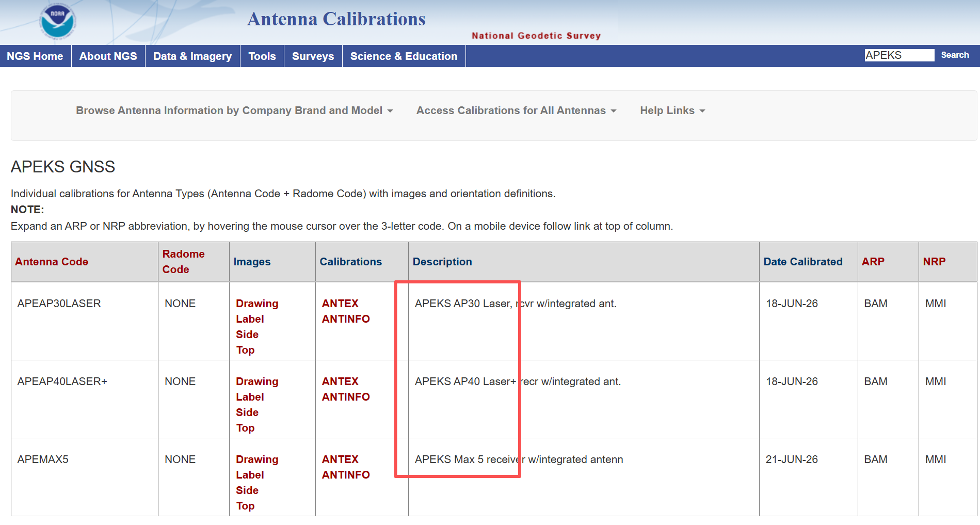Open the Data & Imagery menu
The height and width of the screenshot is (525, 980).
click(x=192, y=56)
